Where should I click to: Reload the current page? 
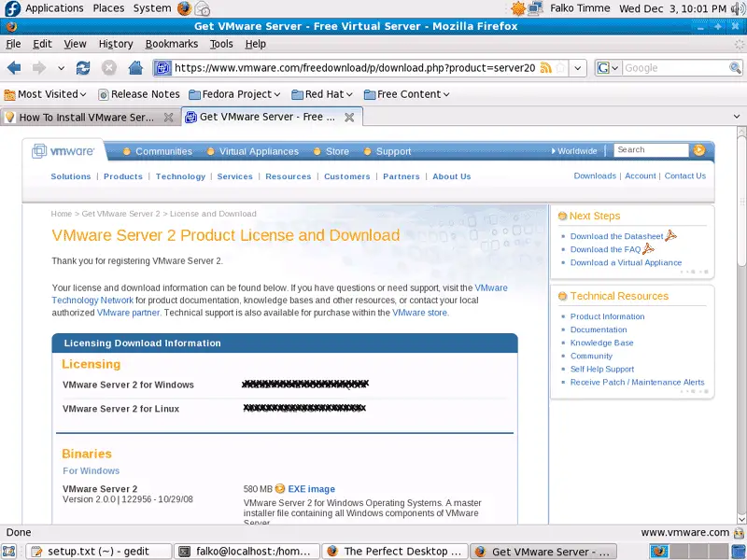tap(83, 68)
